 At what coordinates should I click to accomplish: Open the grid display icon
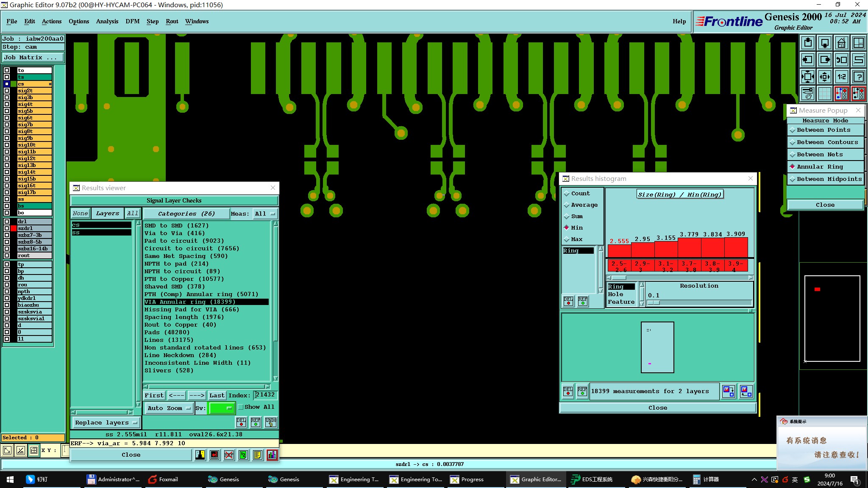(x=824, y=94)
